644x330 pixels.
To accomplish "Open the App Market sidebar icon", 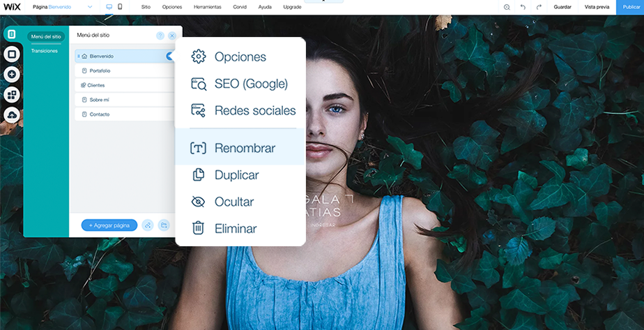I will click(x=11, y=95).
